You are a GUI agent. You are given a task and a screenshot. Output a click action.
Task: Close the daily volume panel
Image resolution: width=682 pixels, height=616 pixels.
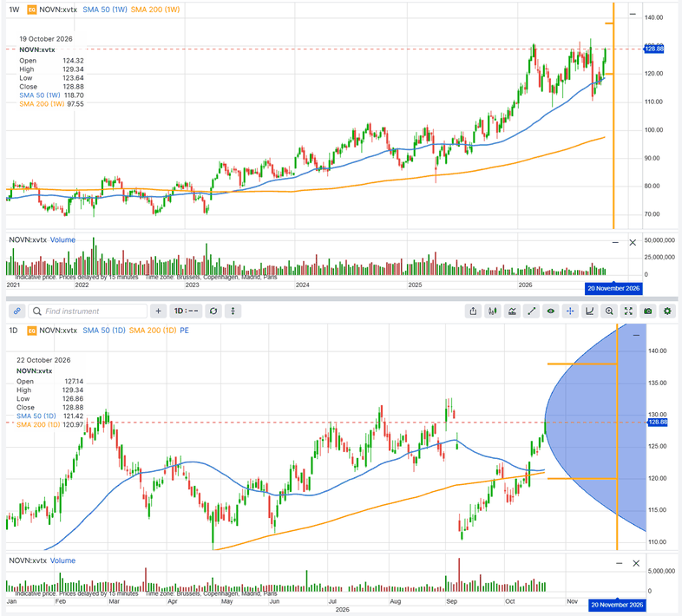tap(636, 563)
